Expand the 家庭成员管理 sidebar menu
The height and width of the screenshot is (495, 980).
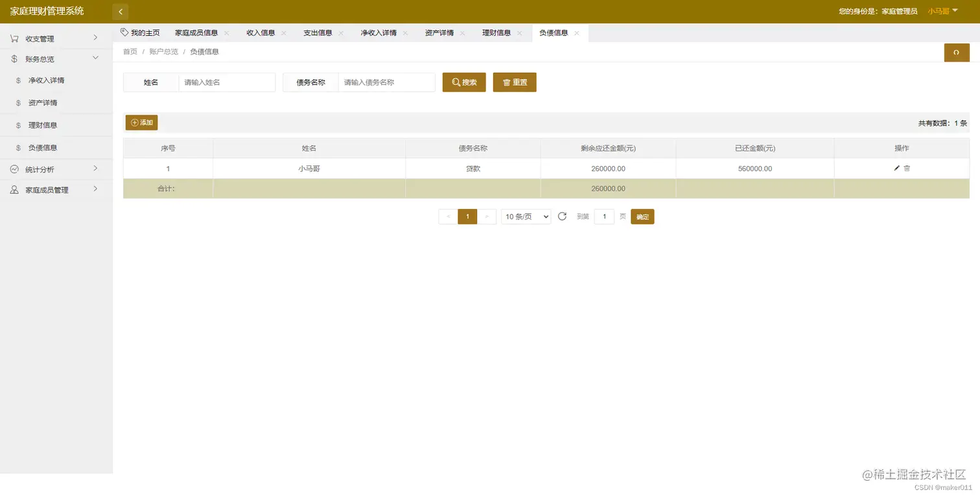56,189
